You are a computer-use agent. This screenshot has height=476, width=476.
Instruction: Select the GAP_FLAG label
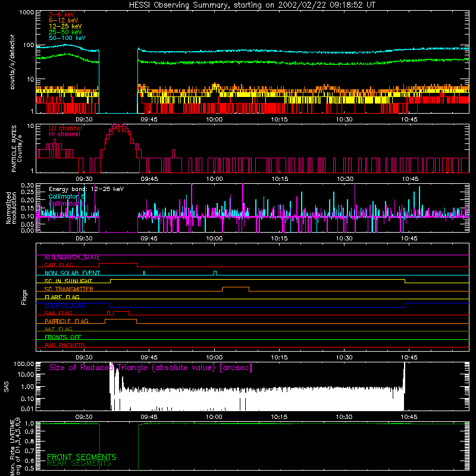click(x=58, y=265)
